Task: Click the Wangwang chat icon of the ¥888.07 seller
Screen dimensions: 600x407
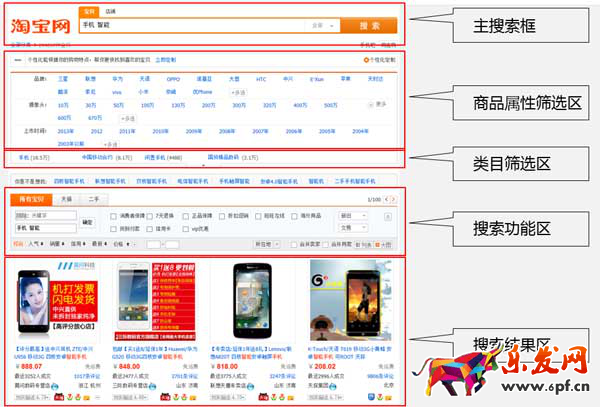Action: (55, 386)
